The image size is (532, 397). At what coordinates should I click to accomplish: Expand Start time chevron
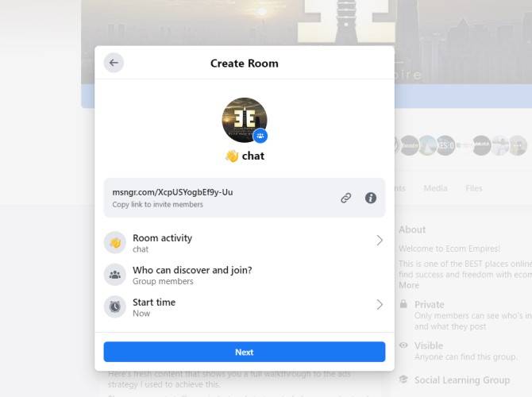[380, 304]
